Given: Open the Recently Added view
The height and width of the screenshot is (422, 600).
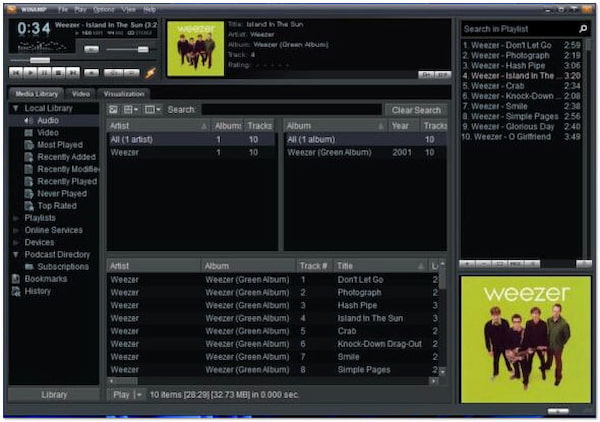Looking at the screenshot, I should pyautogui.click(x=66, y=157).
